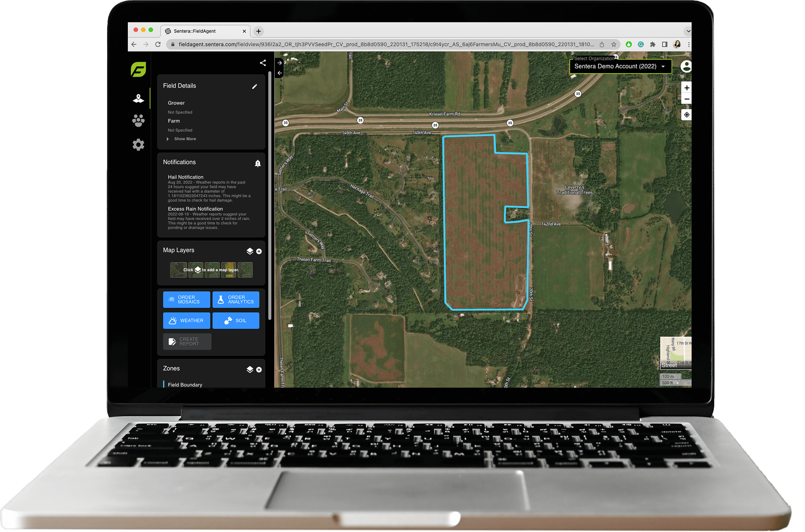Open the Weather button
The image size is (805, 532).
[186, 321]
